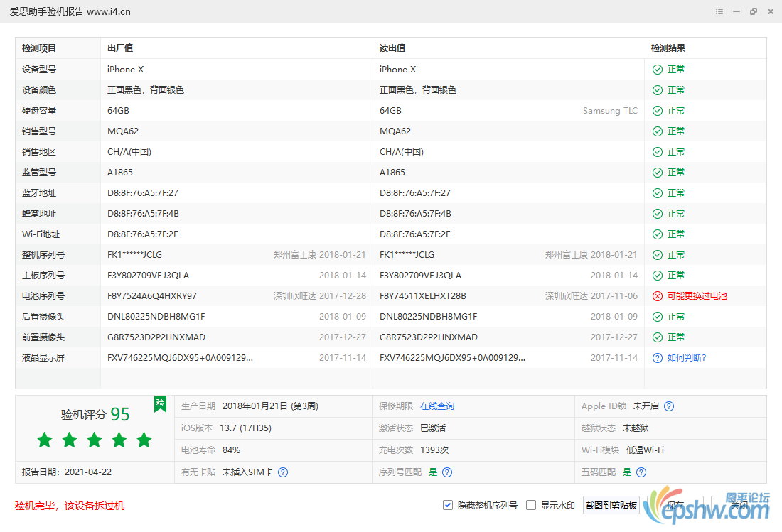
Task: Click the 未越狱 jailbreak status
Action: (x=636, y=428)
